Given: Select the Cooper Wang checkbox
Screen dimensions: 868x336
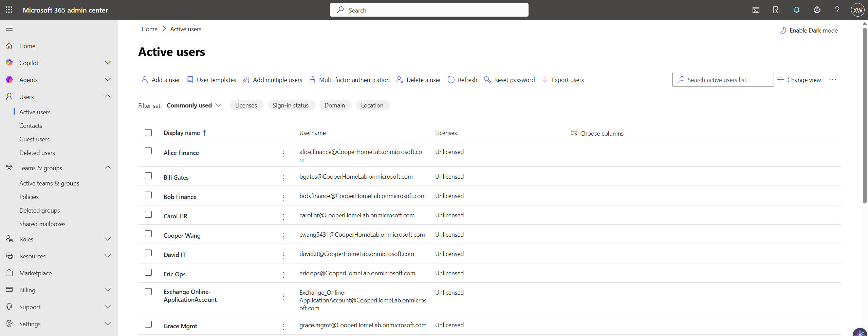Looking at the screenshot, I should [x=148, y=234].
